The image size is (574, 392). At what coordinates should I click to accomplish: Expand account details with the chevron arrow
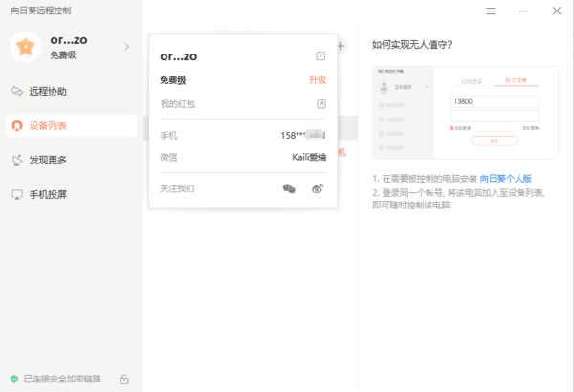click(x=127, y=46)
